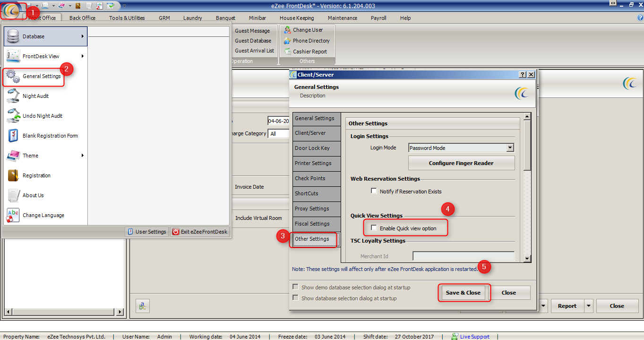The height and width of the screenshot is (340, 644).
Task: Switch to Tools & Utilities tab
Action: click(127, 18)
